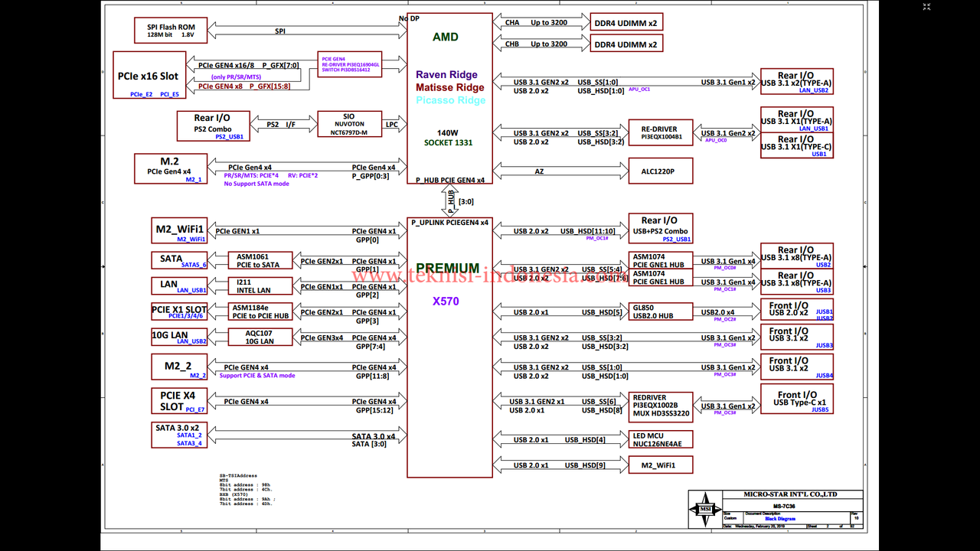
Task: Click the 140W power label
Action: (448, 132)
